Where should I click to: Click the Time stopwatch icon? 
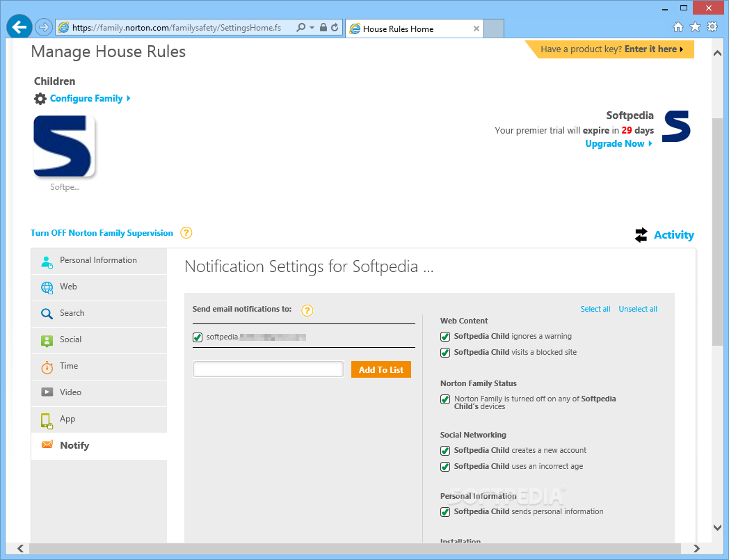pos(47,367)
